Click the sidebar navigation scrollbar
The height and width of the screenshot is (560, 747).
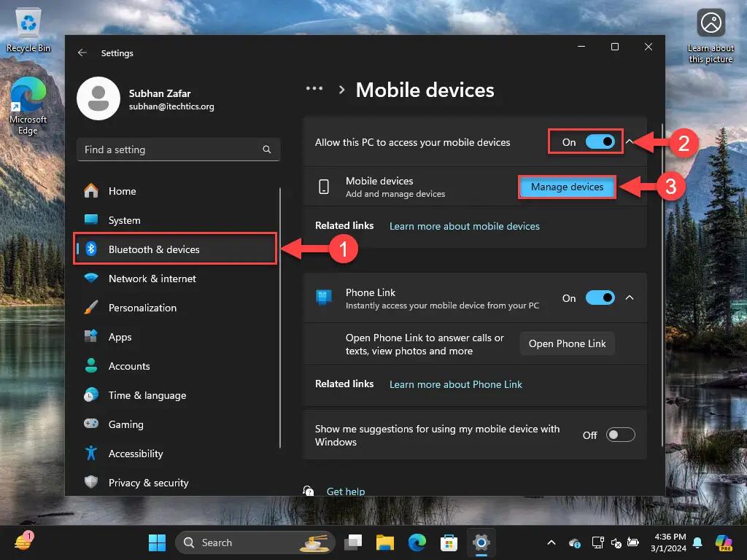point(280,318)
